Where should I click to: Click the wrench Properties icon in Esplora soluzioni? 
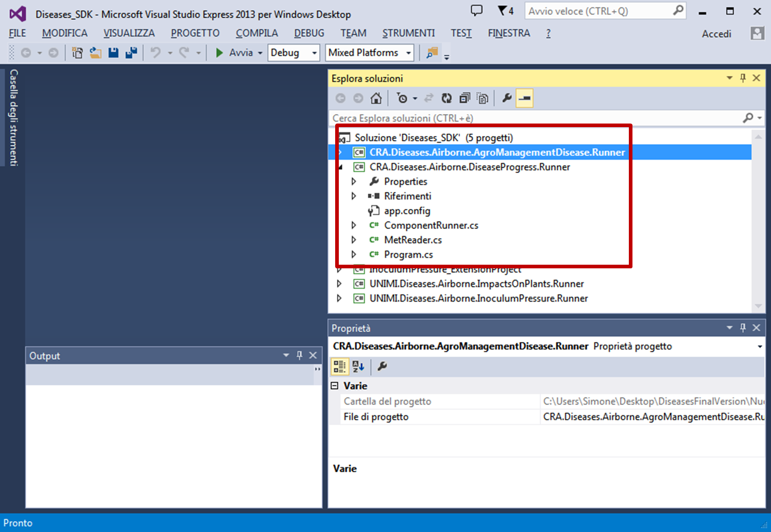point(507,98)
